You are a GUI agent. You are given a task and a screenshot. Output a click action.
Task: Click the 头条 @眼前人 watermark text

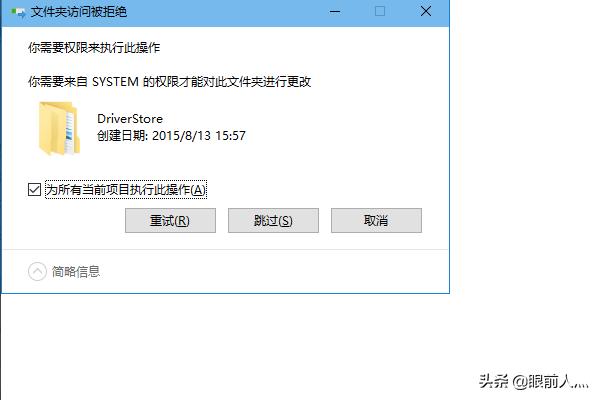click(x=533, y=382)
